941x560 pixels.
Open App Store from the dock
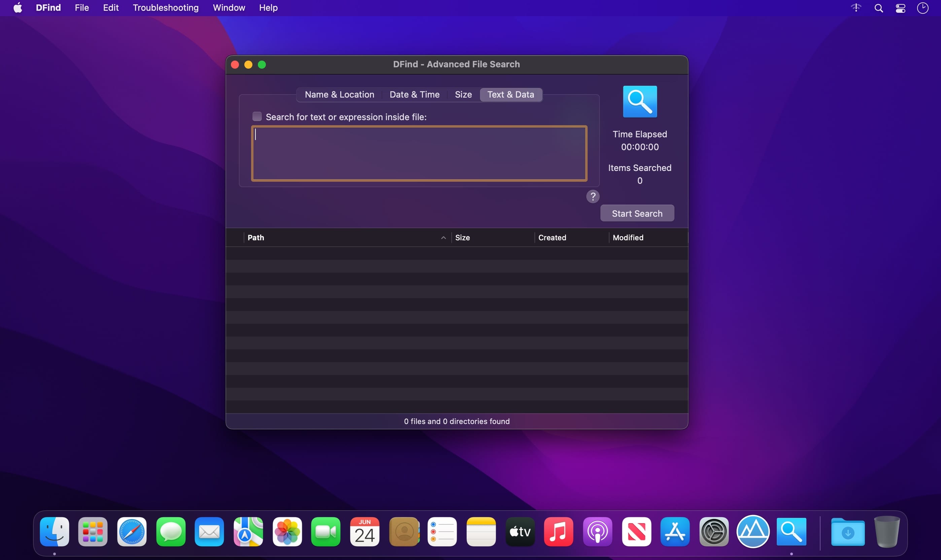[x=675, y=532]
